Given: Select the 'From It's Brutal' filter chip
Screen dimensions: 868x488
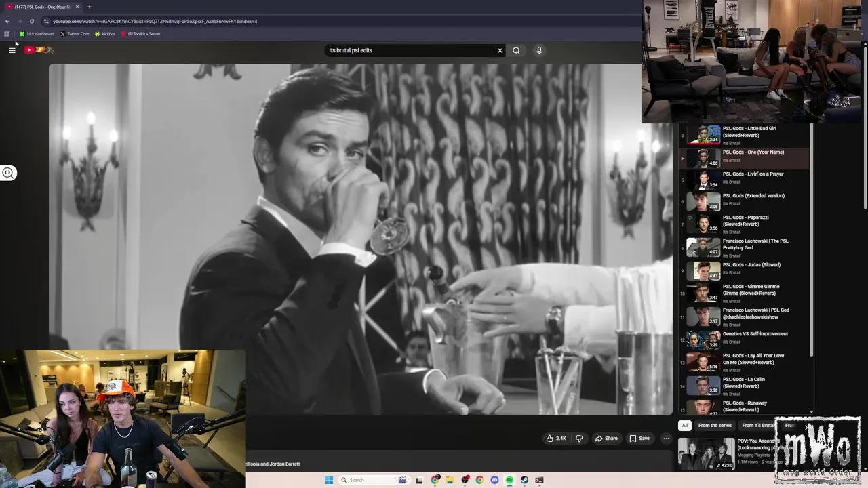Looking at the screenshot, I should (x=757, y=426).
